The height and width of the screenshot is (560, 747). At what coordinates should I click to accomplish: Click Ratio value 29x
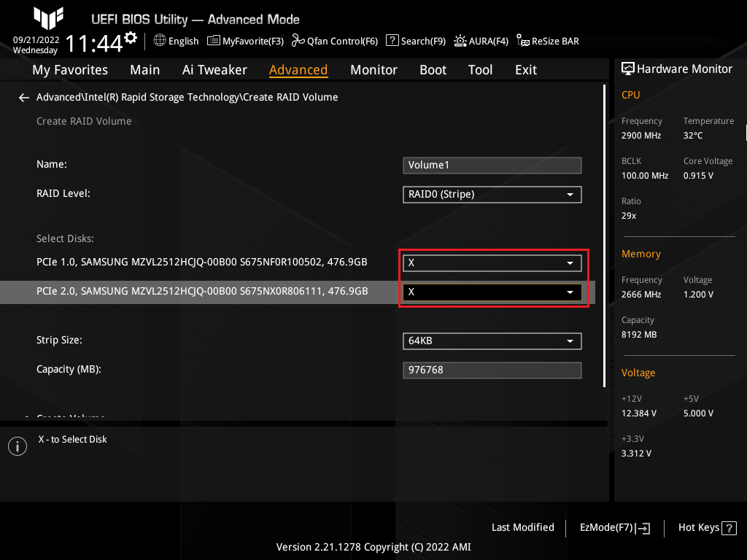coord(629,216)
